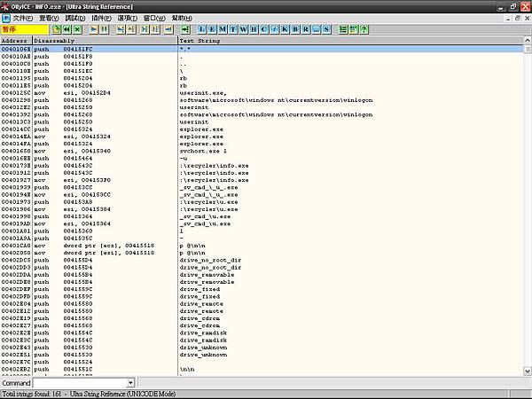Open the 文件(F) menu
This screenshot has width=532, height=399.
pos(23,18)
